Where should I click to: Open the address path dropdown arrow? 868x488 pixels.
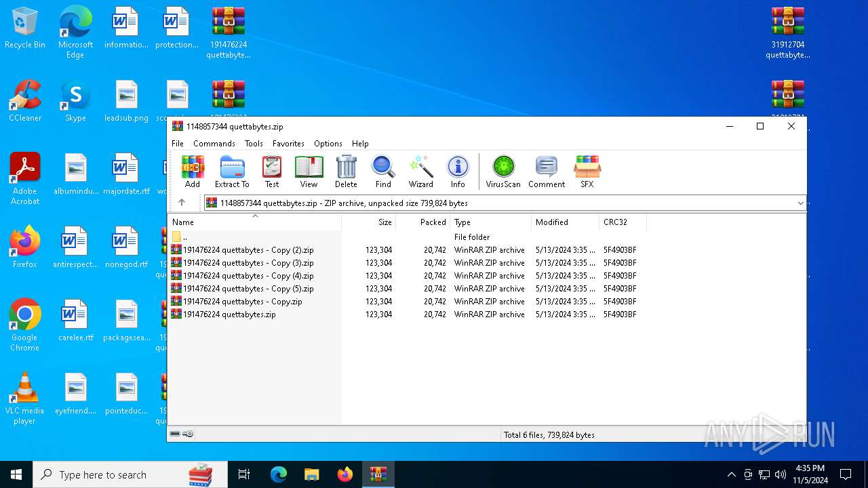pyautogui.click(x=800, y=203)
